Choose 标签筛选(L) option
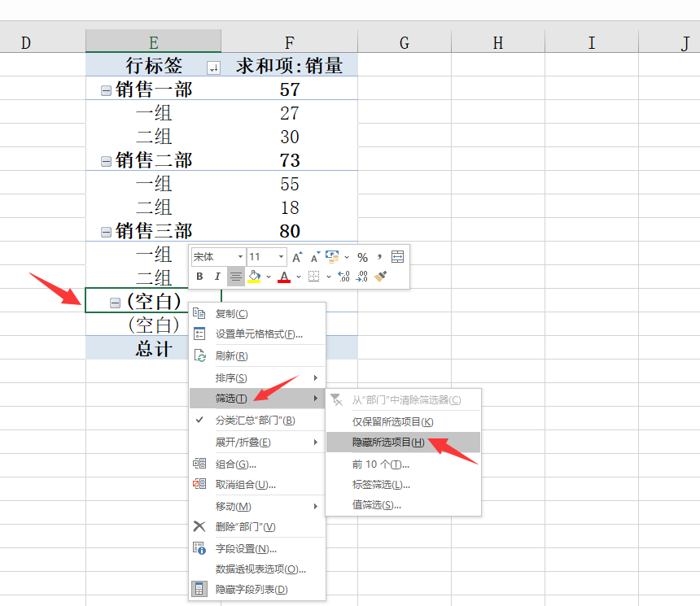The image size is (700, 606). point(403,485)
